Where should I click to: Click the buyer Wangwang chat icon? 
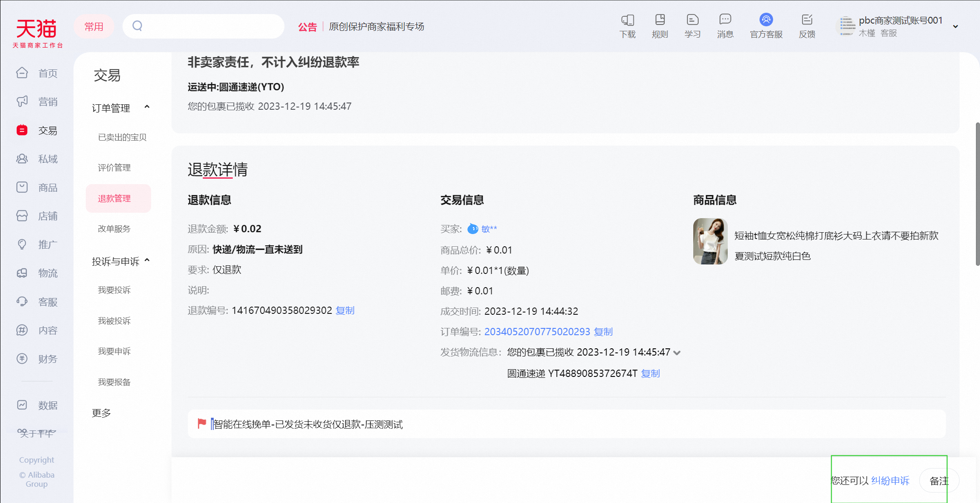(x=473, y=229)
